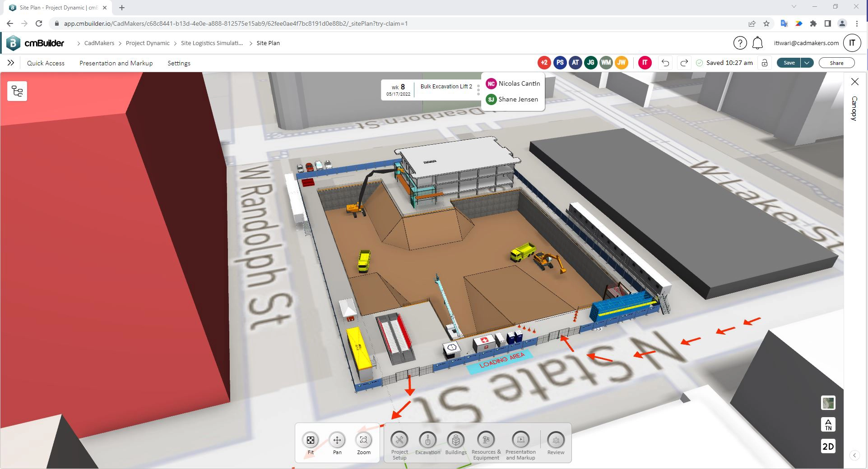Expand the left sidebar with double chevron
This screenshot has height=469, width=868.
pos(11,63)
